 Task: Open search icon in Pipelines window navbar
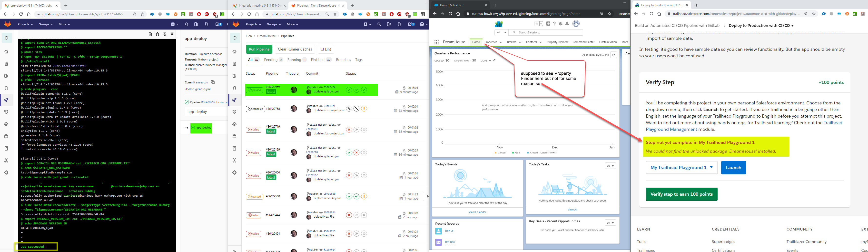[x=379, y=24]
